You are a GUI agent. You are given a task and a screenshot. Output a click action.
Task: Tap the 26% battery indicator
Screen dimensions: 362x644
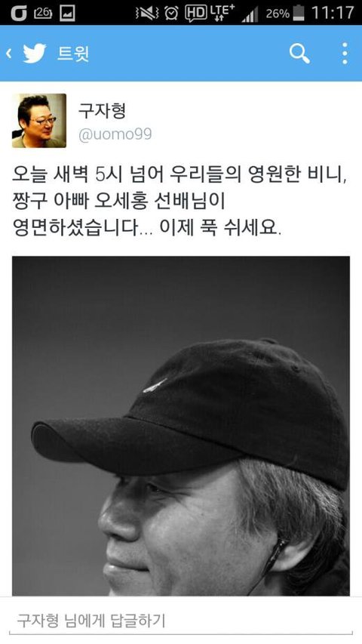point(285,13)
